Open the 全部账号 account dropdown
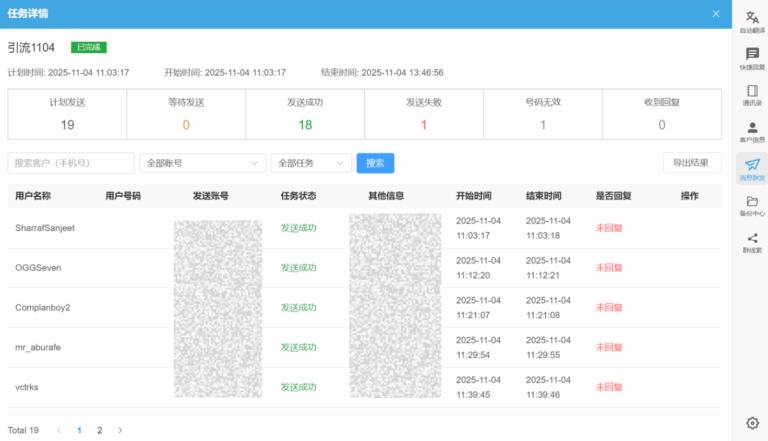Viewport: 768px width, 441px height. click(x=203, y=163)
